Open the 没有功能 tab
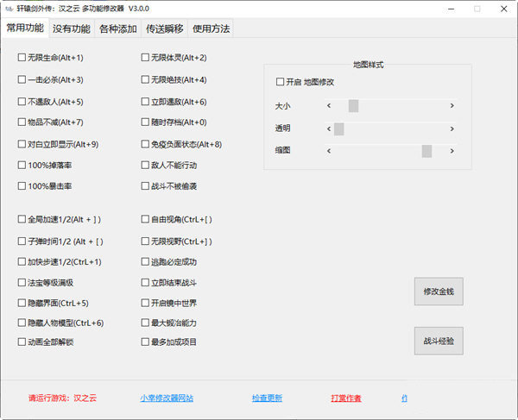Image resolution: width=518 pixels, height=420 pixels. pos(72,28)
